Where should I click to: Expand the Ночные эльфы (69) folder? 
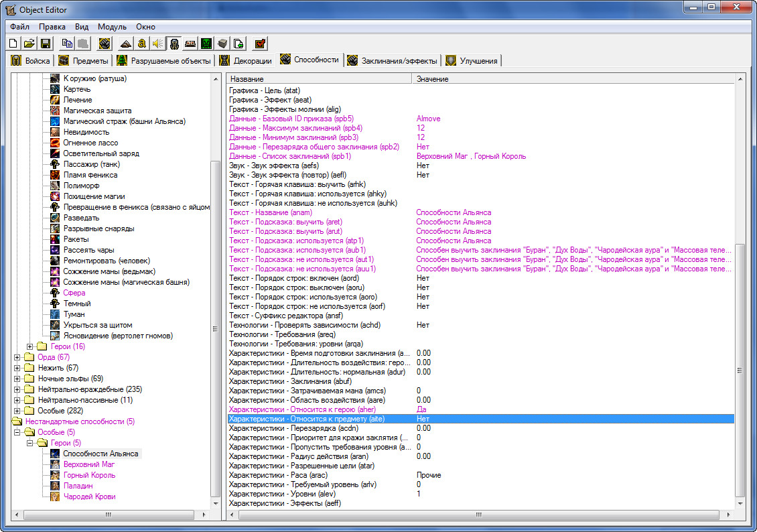pos(17,379)
